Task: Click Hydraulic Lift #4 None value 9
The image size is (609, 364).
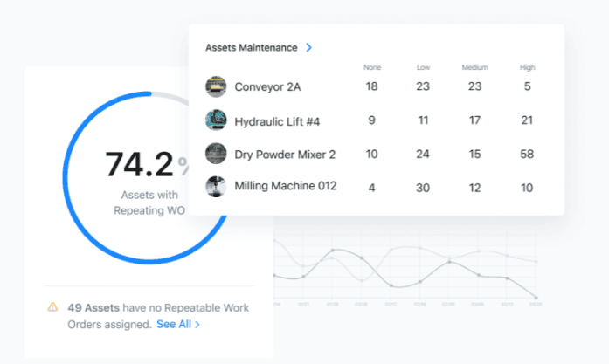Action: (371, 120)
